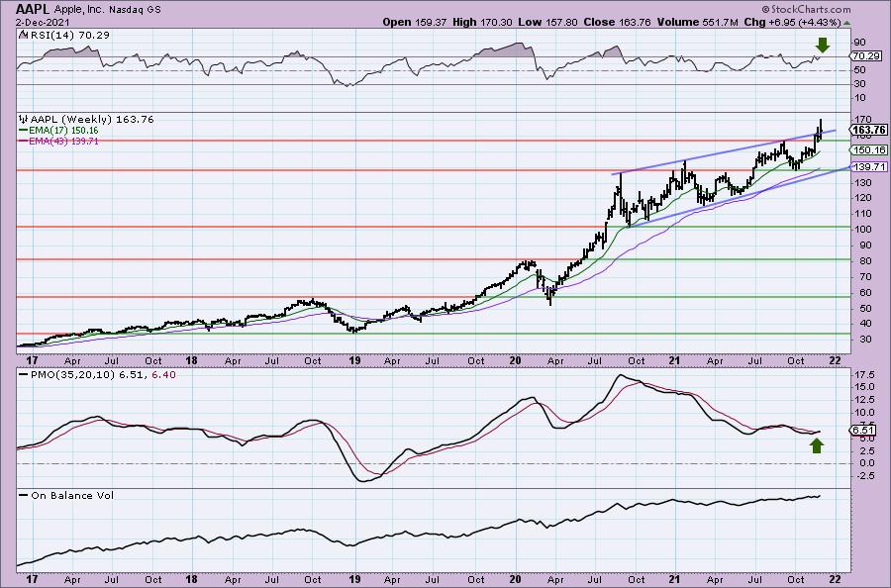Viewport: 891px width, 588px height.
Task: Click the Open 159.37 value
Action: [416, 22]
